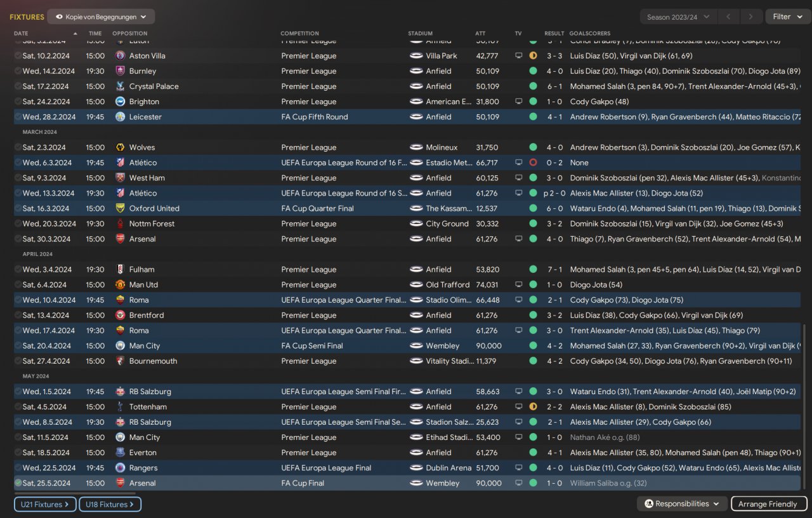Go to the previous season with left arrow
This screenshot has height=518, width=812.
729,17
